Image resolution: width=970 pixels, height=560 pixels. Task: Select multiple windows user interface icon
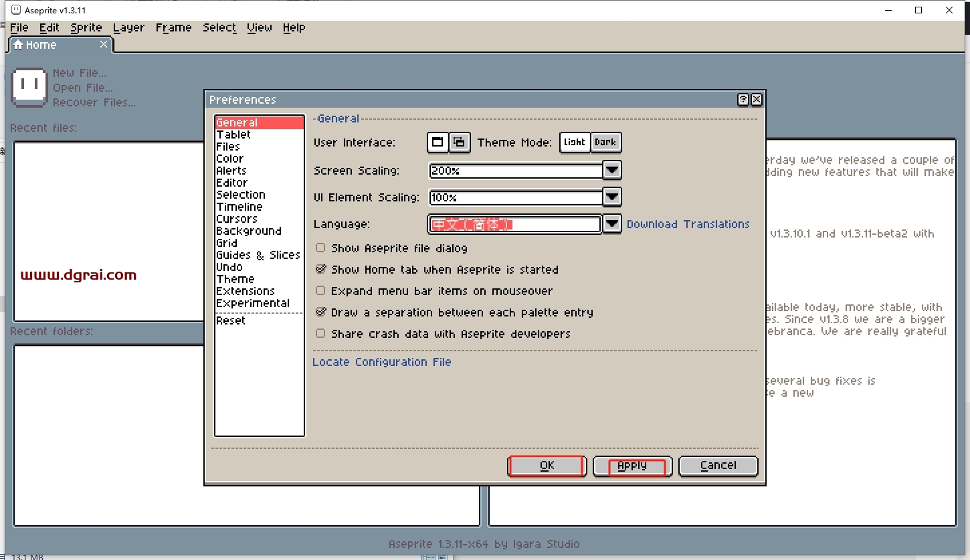(459, 143)
